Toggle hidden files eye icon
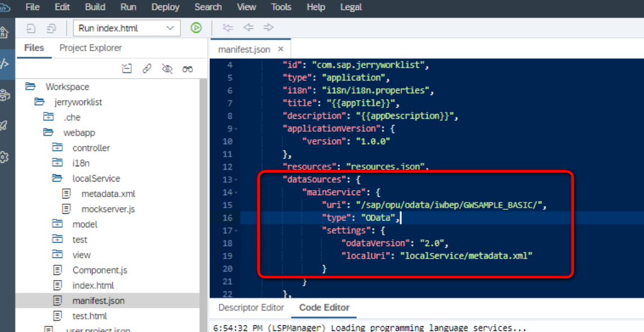Viewport: 644px width, 332px height. [x=167, y=68]
